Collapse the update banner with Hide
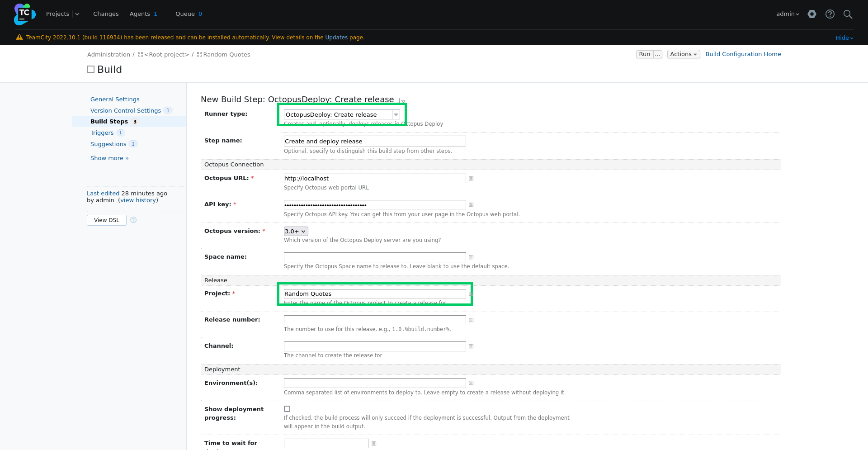 click(844, 38)
